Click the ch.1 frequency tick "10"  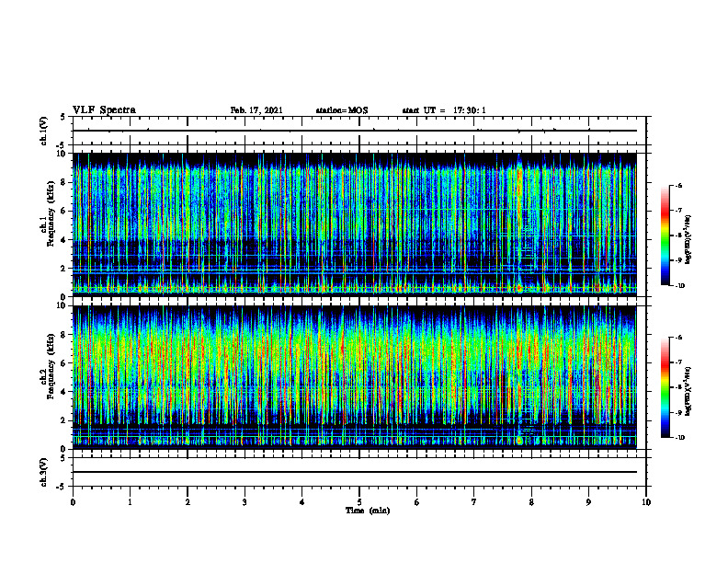63,154
